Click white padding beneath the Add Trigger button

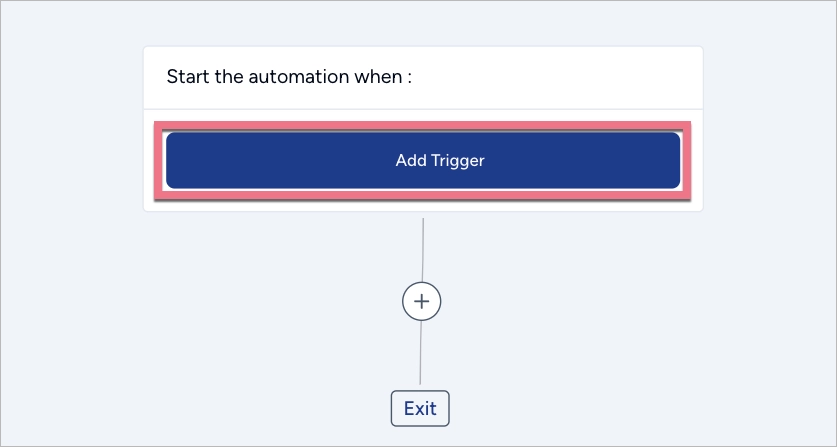(423, 205)
